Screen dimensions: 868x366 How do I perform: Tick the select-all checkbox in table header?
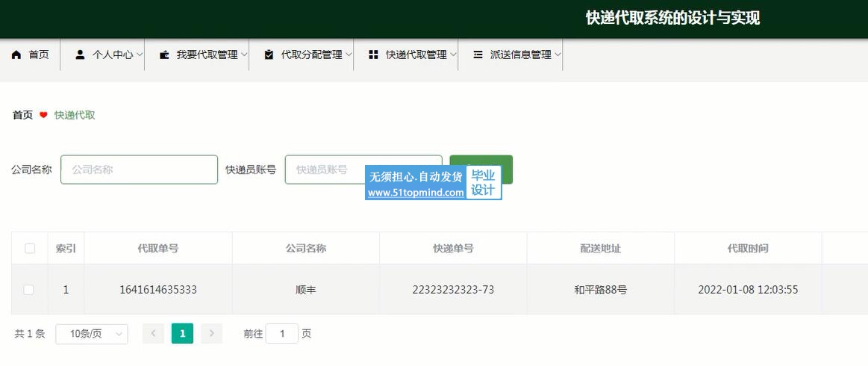click(30, 249)
